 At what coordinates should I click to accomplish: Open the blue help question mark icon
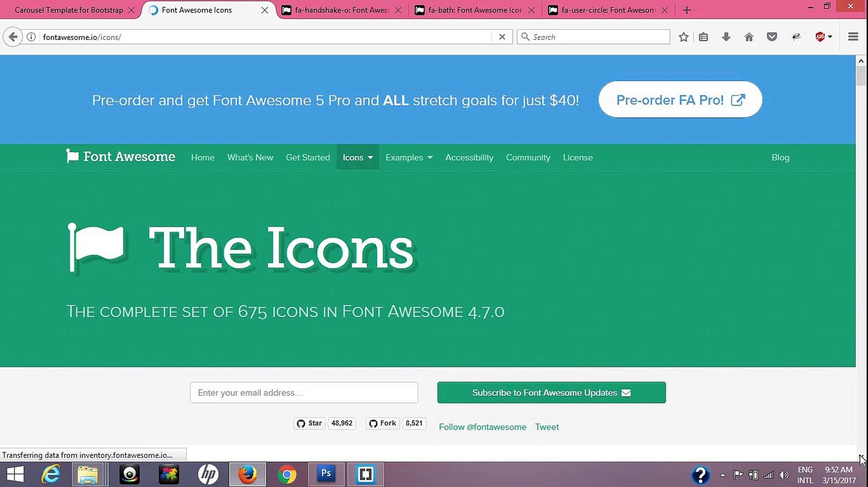click(x=700, y=475)
